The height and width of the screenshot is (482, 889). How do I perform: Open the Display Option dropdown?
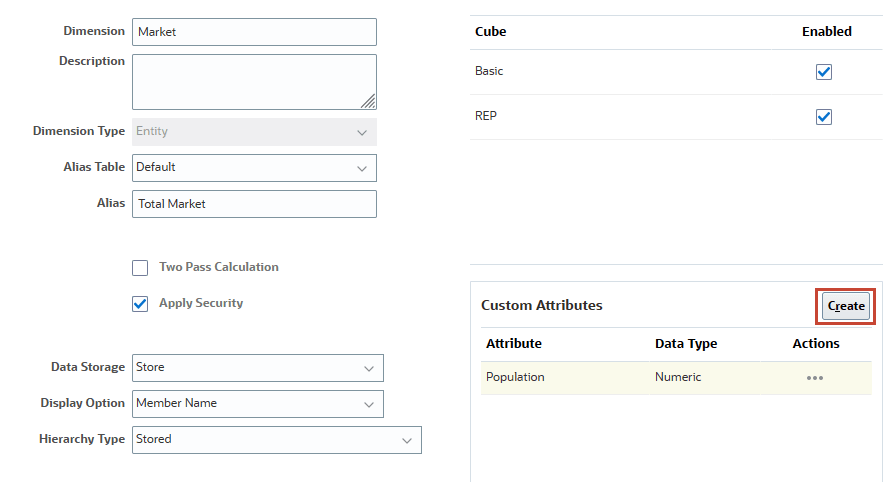click(x=257, y=404)
